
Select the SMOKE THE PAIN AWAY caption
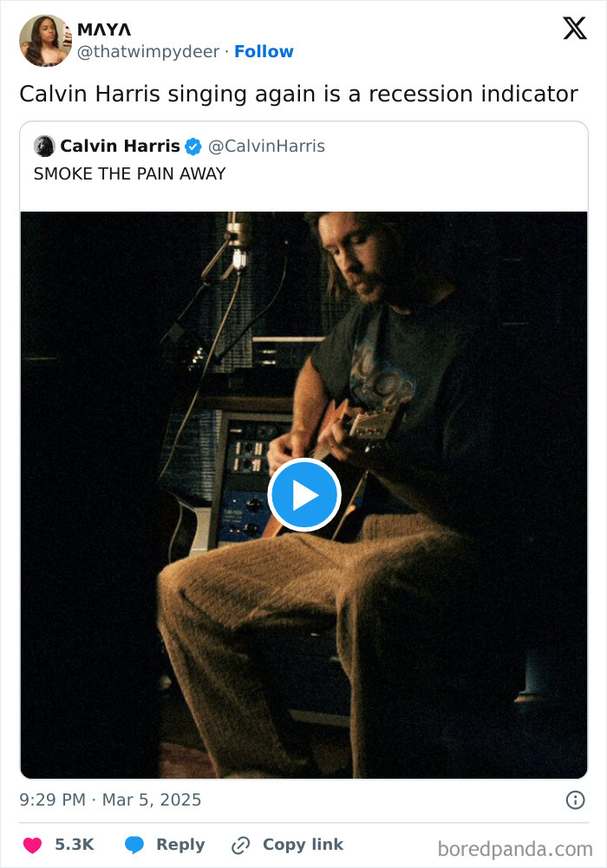pos(128,173)
